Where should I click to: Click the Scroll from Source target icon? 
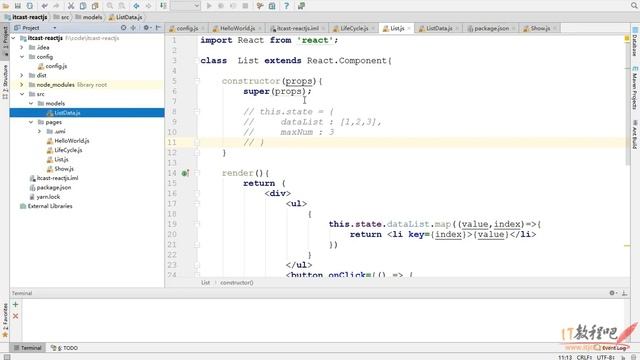(123, 28)
